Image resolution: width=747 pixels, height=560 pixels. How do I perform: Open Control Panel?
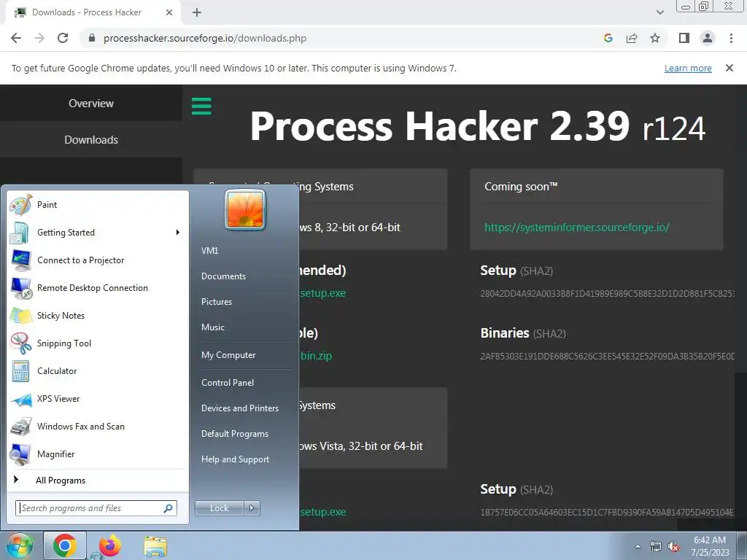click(228, 383)
